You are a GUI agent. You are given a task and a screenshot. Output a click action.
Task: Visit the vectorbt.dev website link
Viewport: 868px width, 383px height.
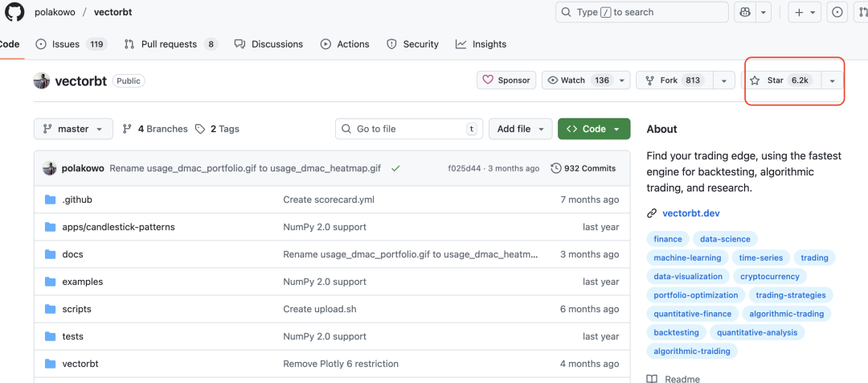691,213
